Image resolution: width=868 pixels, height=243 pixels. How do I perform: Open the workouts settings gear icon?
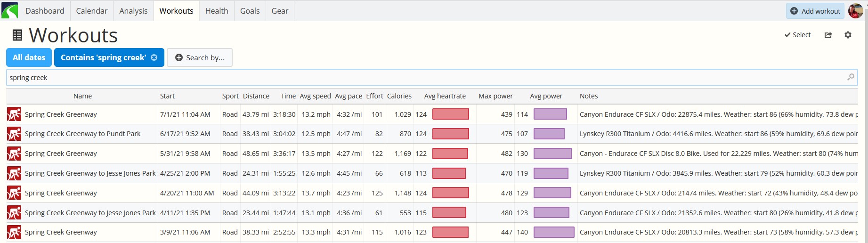tap(848, 35)
